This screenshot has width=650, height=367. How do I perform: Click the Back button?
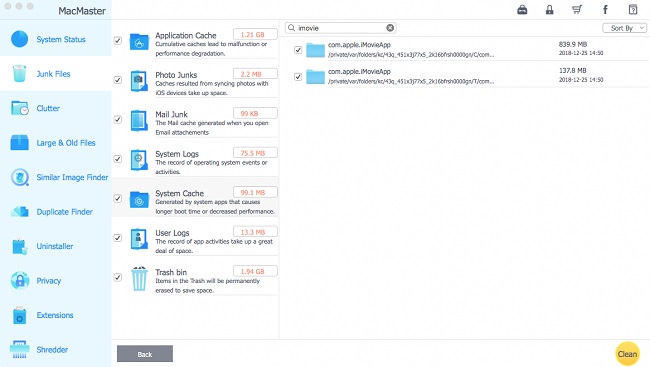click(145, 354)
